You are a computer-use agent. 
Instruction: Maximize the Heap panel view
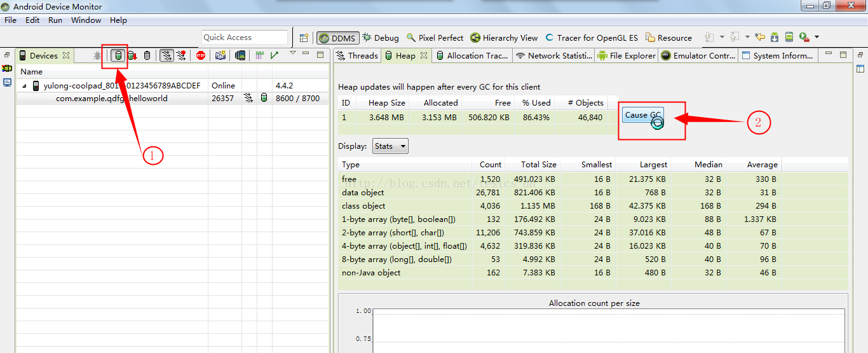click(x=843, y=55)
